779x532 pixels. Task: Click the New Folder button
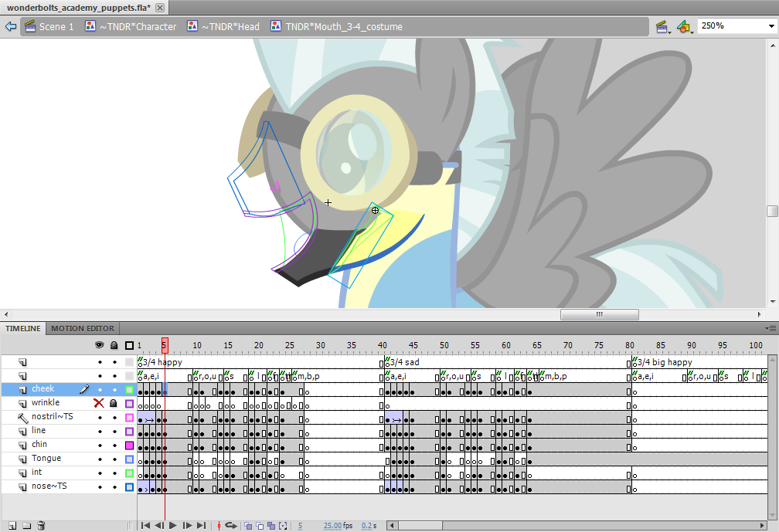[x=27, y=526]
